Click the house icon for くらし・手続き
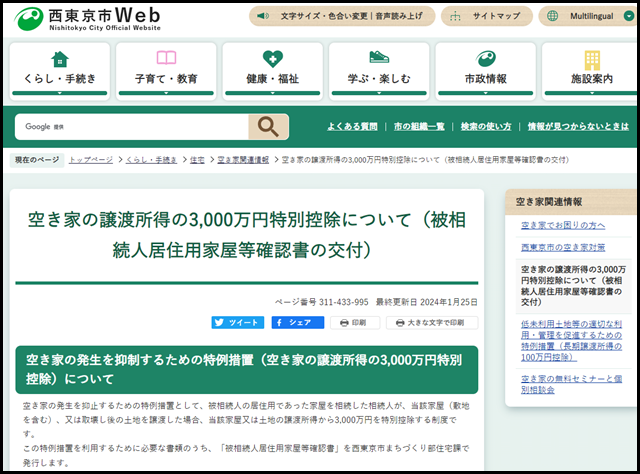The height and width of the screenshot is (474, 640). click(x=60, y=59)
